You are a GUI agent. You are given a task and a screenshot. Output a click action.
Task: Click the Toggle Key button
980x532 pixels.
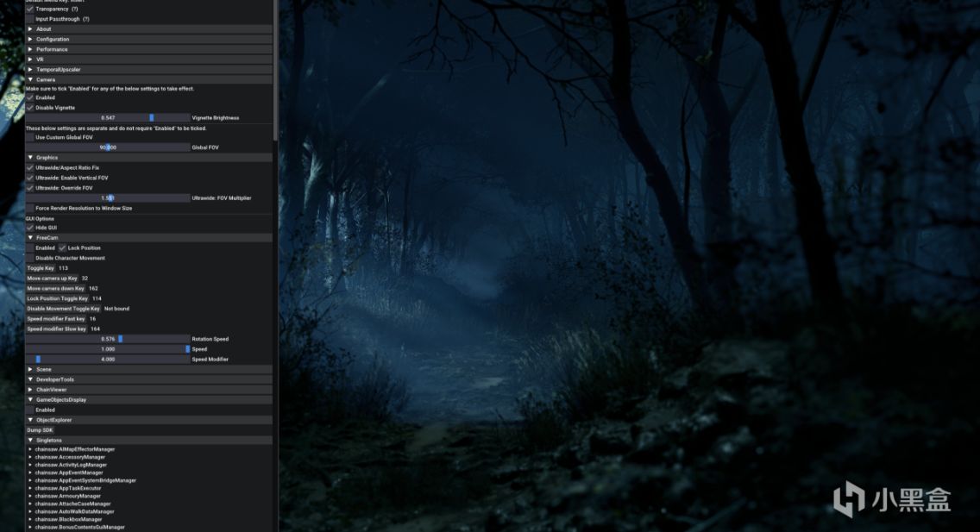coord(41,268)
